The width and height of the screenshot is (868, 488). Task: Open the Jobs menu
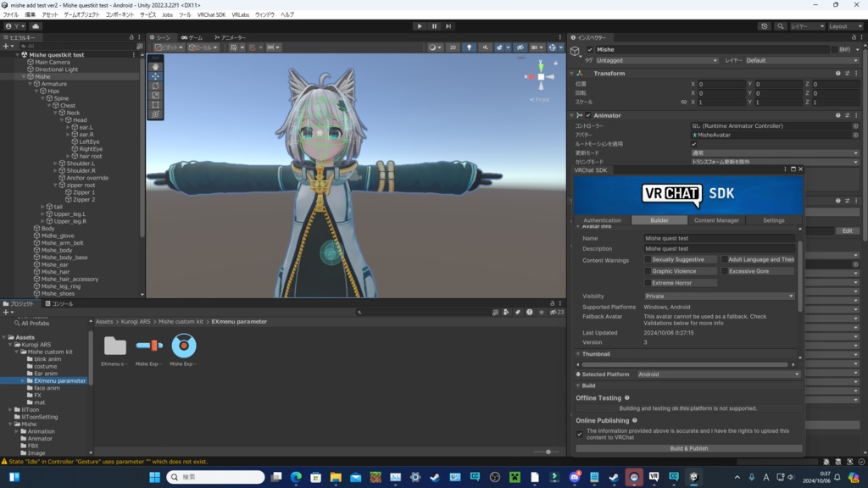[167, 15]
